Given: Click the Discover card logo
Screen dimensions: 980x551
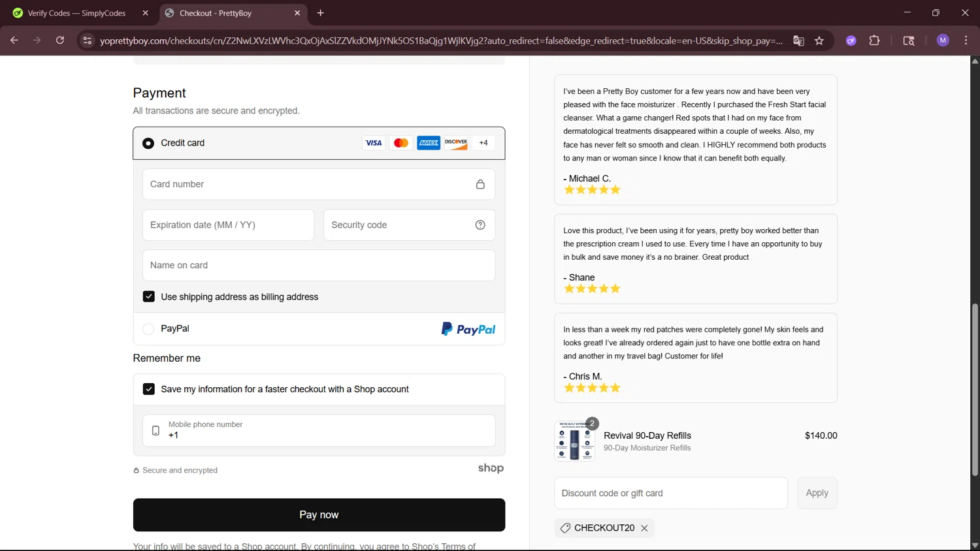Looking at the screenshot, I should pyautogui.click(x=456, y=143).
